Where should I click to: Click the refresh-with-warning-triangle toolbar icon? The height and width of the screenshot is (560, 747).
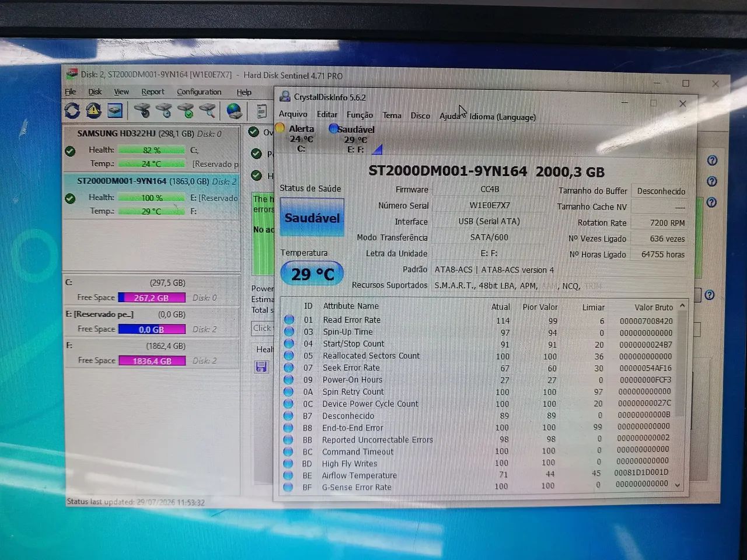[93, 110]
